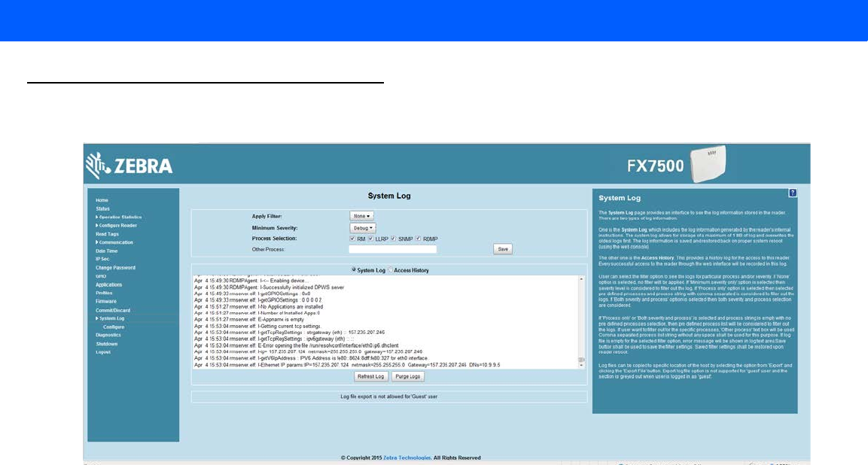868x465 pixels.
Task: Follow the Zebra Technologies footer link
Action: (407, 457)
